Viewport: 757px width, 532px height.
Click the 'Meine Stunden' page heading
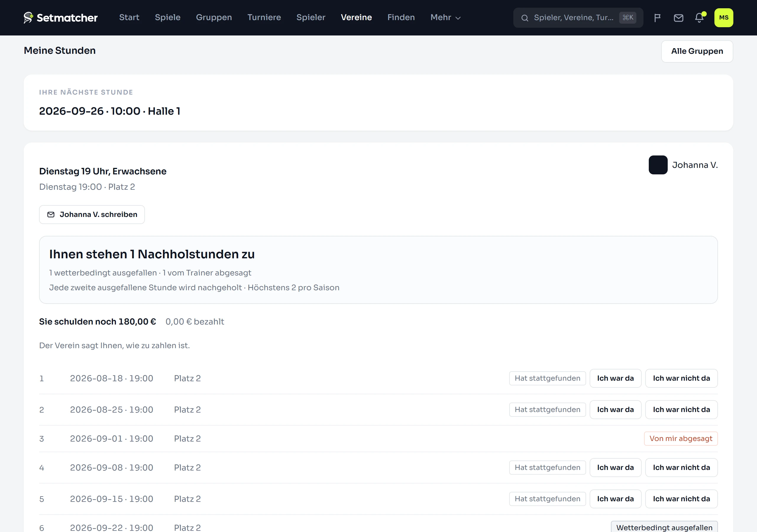pyautogui.click(x=60, y=51)
